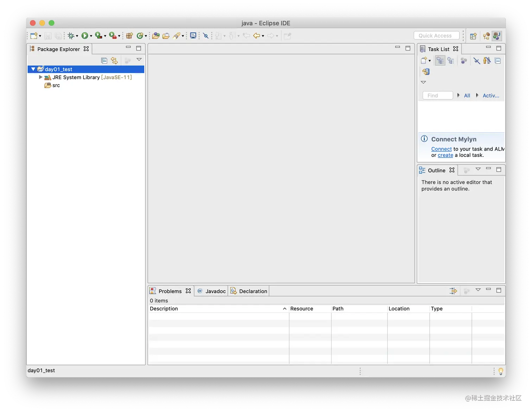Screen dimensions: 532x412
Task: Toggle Pin Editor icon in toolbar
Action: (287, 36)
